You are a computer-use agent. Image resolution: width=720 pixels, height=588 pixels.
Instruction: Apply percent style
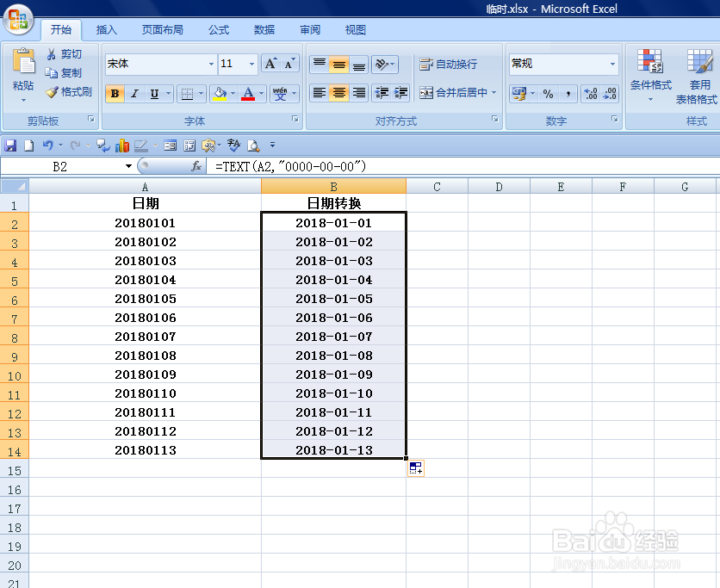[548, 94]
